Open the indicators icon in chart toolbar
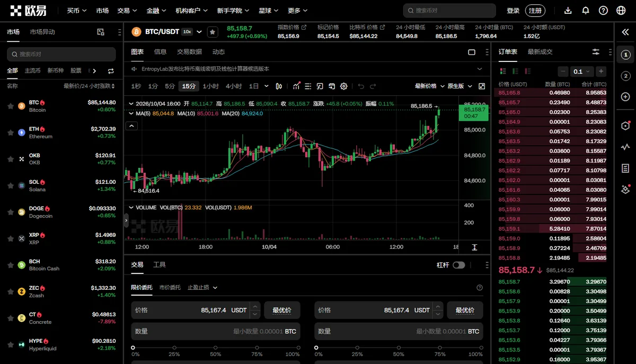 coord(296,86)
